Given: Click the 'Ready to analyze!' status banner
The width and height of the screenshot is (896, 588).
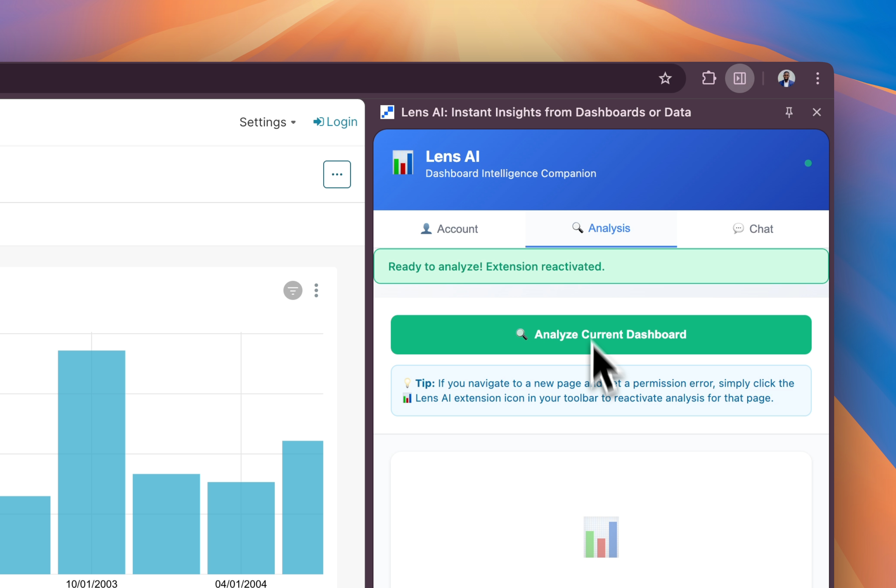Looking at the screenshot, I should [601, 266].
